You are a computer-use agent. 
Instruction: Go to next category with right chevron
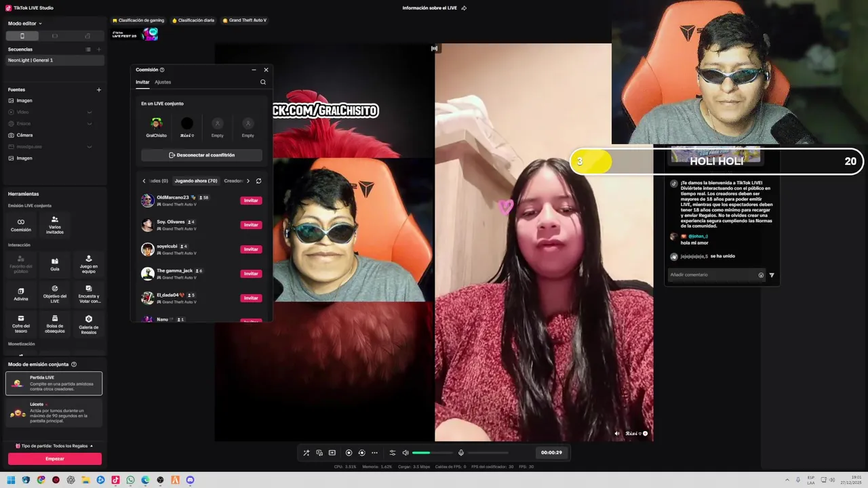248,181
